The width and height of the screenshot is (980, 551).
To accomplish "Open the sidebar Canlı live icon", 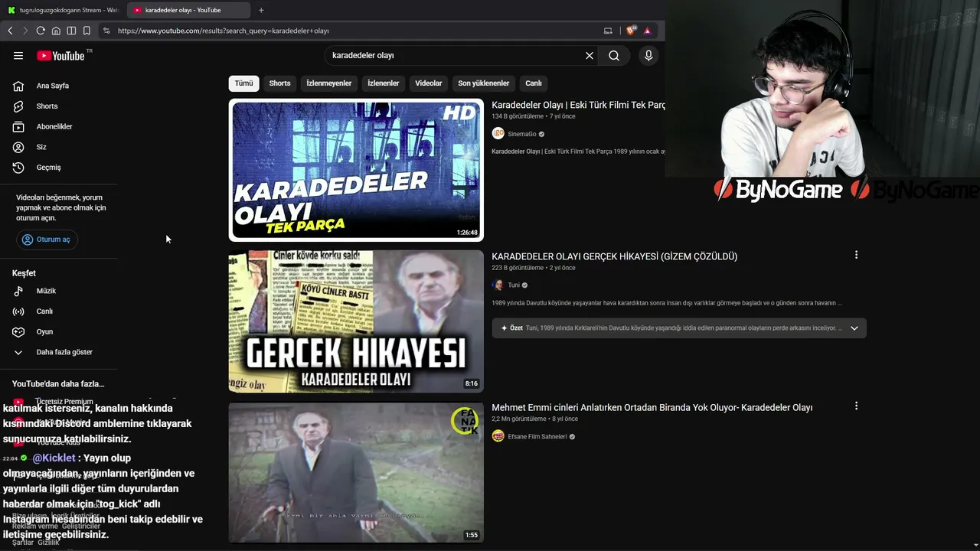I will pyautogui.click(x=18, y=311).
